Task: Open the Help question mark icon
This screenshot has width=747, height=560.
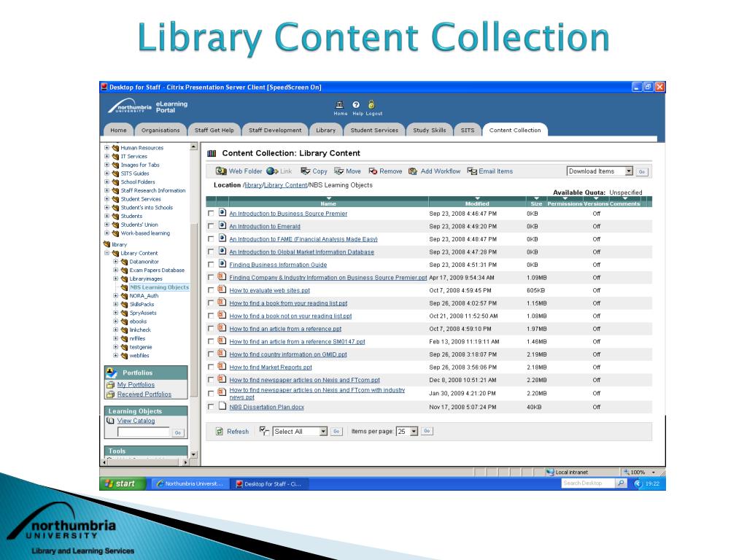Action: click(356, 105)
